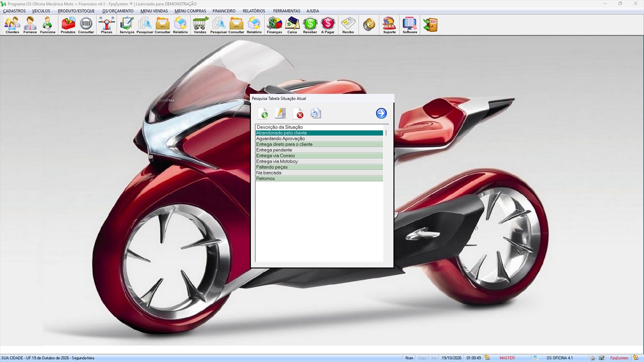Open the Recibo receipt icon
Image resolution: width=644 pixels, height=362 pixels.
(348, 25)
